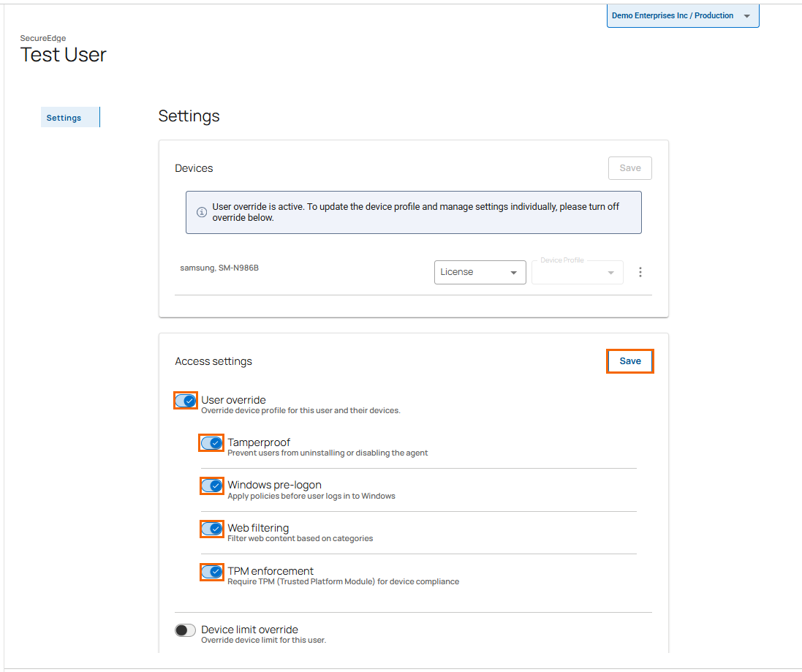Select the samsung, SM-N986B device entry
Image resolution: width=802 pixels, height=672 pixels.
coord(219,268)
